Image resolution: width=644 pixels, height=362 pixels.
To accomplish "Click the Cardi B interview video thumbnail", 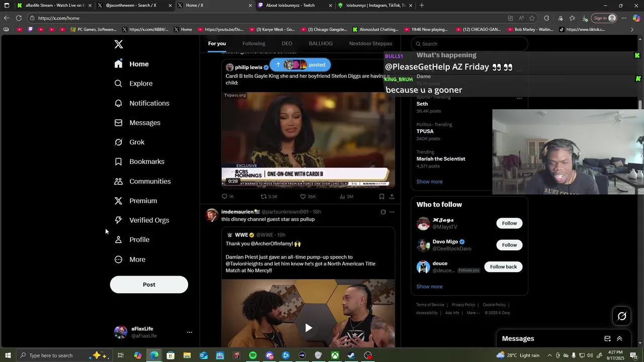I will [308, 139].
